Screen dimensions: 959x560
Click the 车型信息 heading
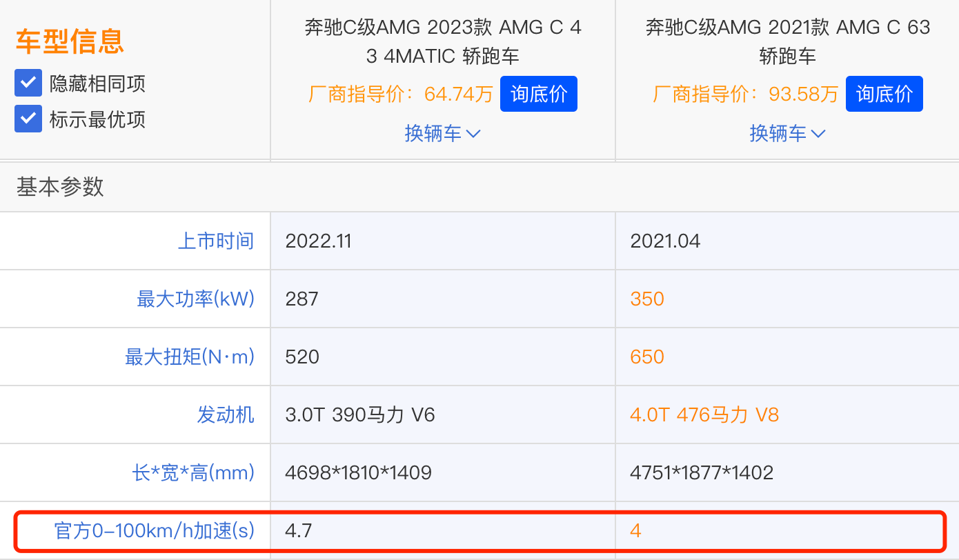[x=70, y=41]
